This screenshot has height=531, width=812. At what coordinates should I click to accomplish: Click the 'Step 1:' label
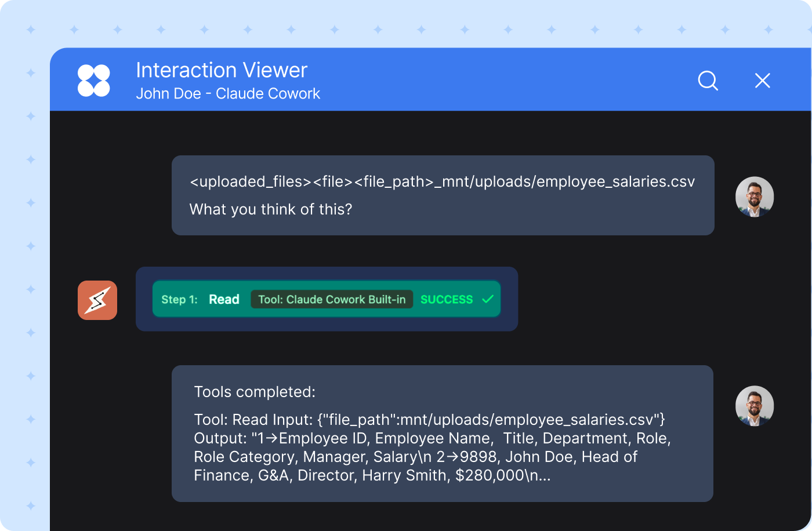coord(179,300)
